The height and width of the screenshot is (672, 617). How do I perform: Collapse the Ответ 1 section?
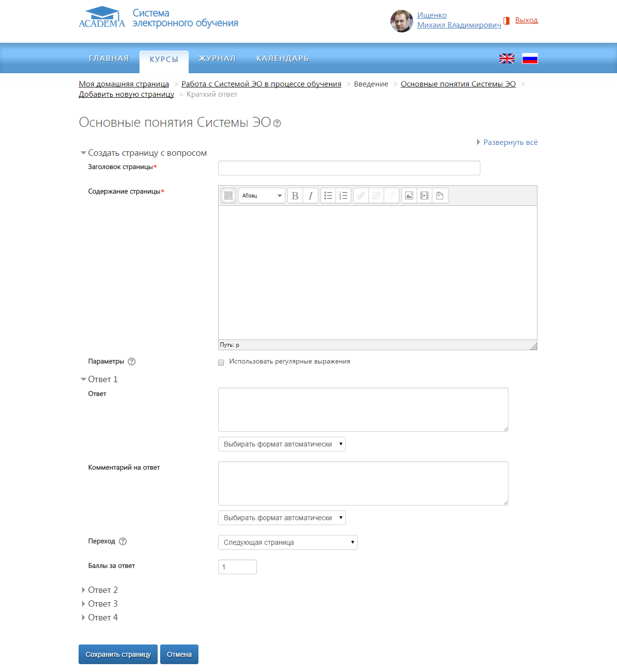103,379
